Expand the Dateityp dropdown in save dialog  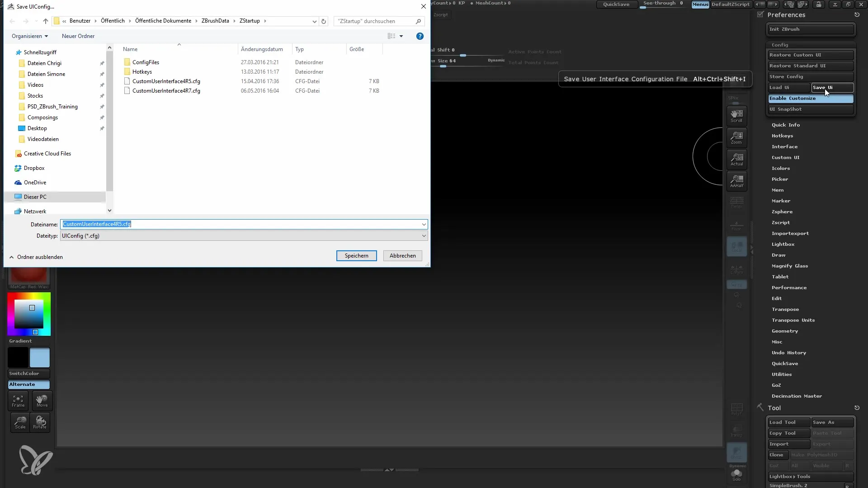[x=423, y=235]
